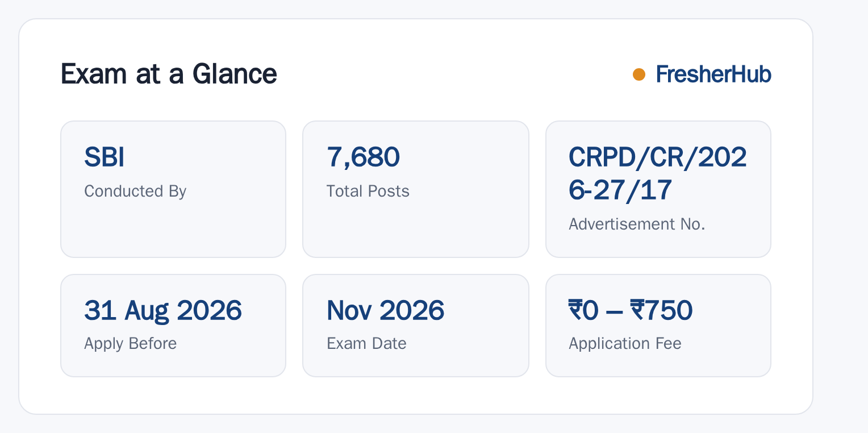Click the 'Application Fee' label
Image resolution: width=868 pixels, height=433 pixels.
coord(625,343)
